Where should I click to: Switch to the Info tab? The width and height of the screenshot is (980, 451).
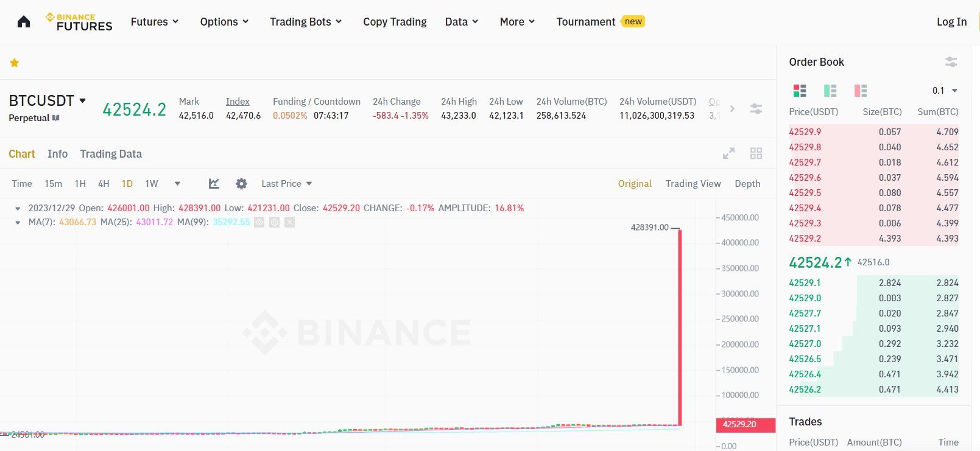click(x=58, y=154)
